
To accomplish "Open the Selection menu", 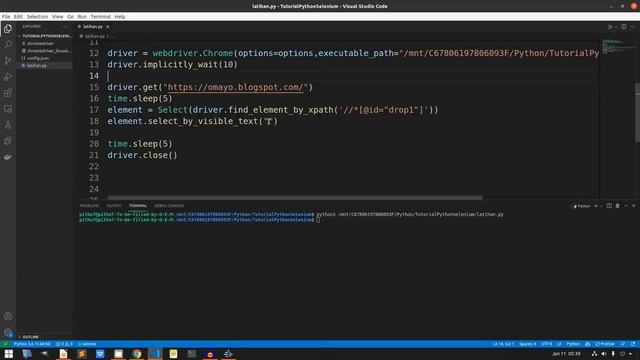I will 37,17.
